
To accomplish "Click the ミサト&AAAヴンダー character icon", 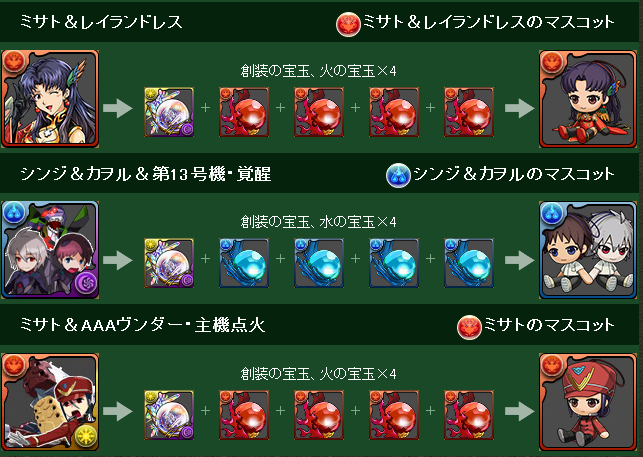I will tap(50, 402).
